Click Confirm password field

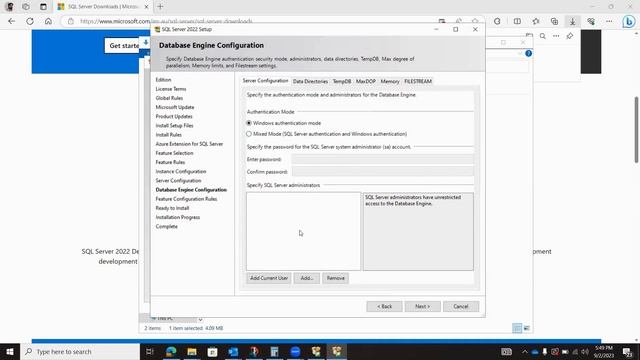pos(383,172)
